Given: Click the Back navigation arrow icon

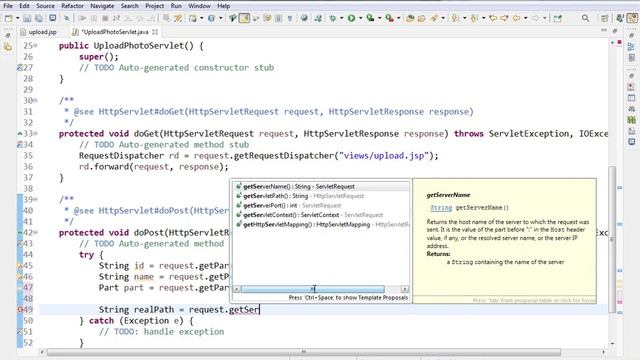Looking at the screenshot, I should (516, 18).
